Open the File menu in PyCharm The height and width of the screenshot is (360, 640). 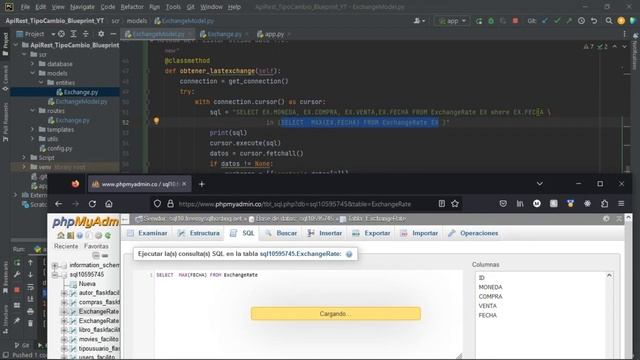tap(25, 7)
